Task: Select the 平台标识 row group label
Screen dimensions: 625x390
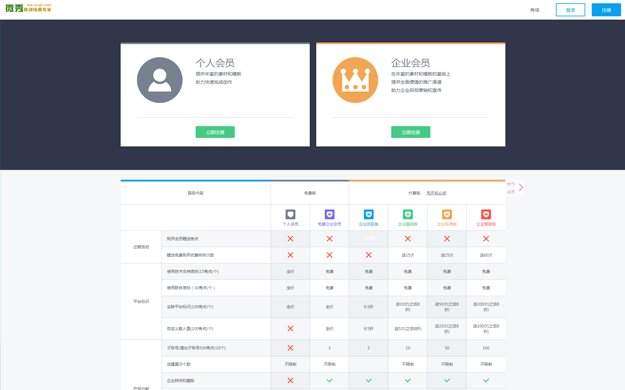Action: click(141, 301)
